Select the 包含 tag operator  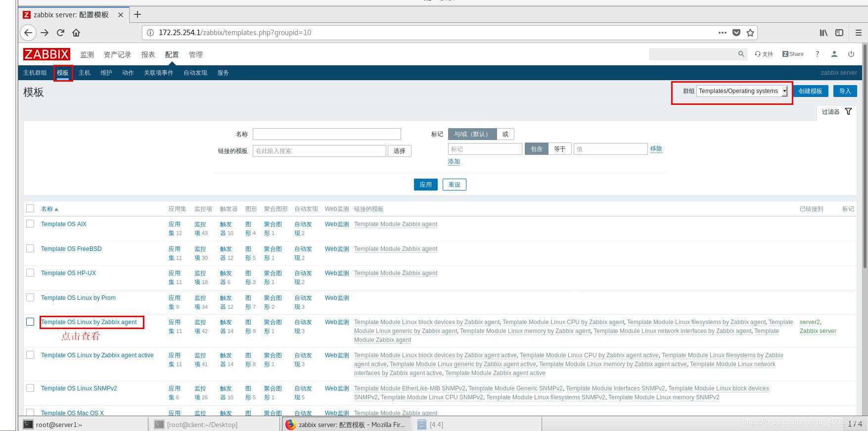click(x=537, y=149)
